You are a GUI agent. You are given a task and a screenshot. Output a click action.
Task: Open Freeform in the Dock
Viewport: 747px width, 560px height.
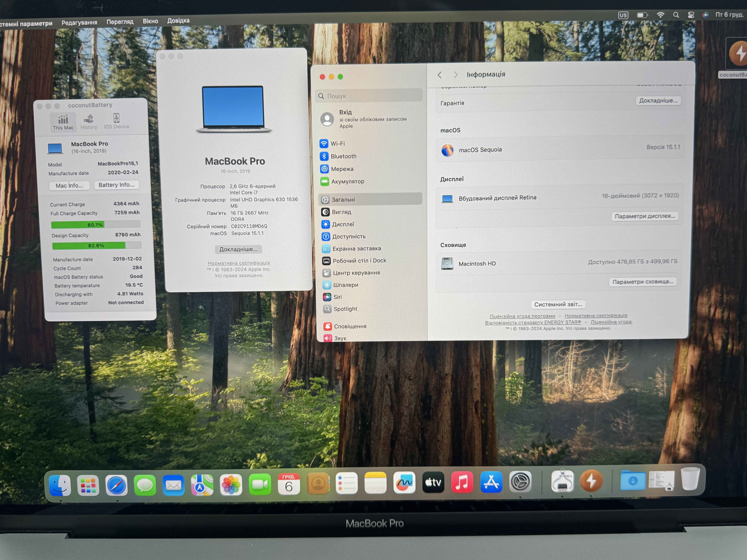tap(404, 482)
